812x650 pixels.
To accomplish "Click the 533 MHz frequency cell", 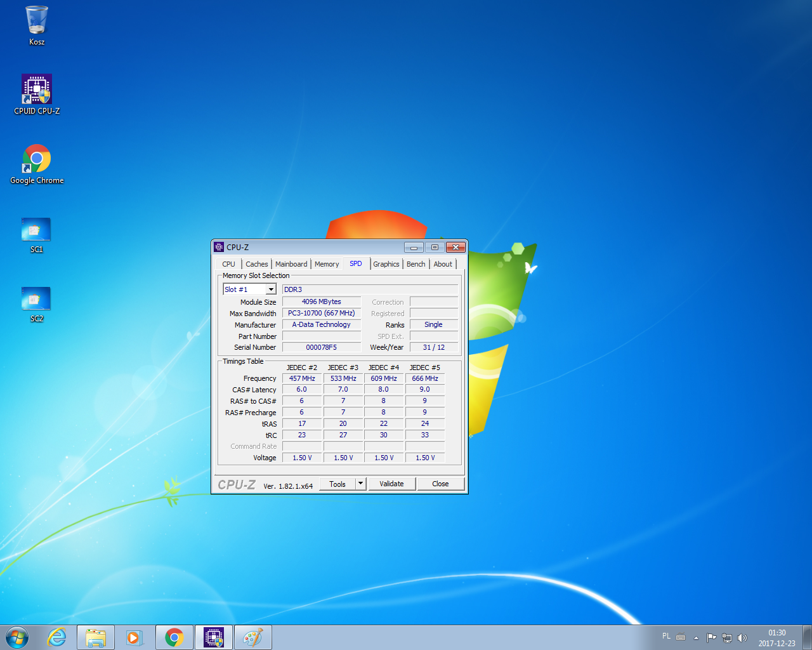I will (x=343, y=378).
